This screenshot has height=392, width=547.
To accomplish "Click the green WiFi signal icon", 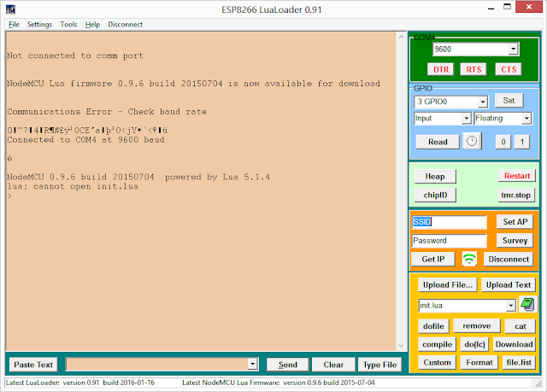I will [x=469, y=259].
